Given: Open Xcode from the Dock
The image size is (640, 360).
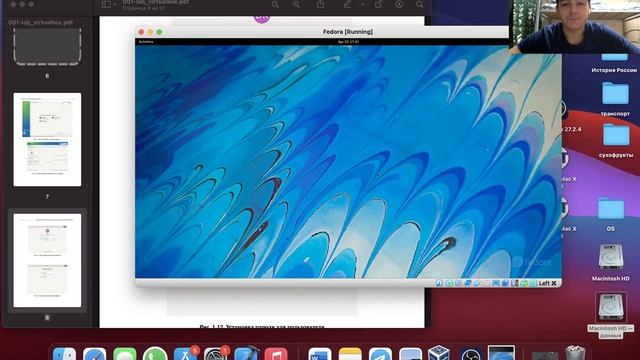Looking at the screenshot, I should 246,353.
